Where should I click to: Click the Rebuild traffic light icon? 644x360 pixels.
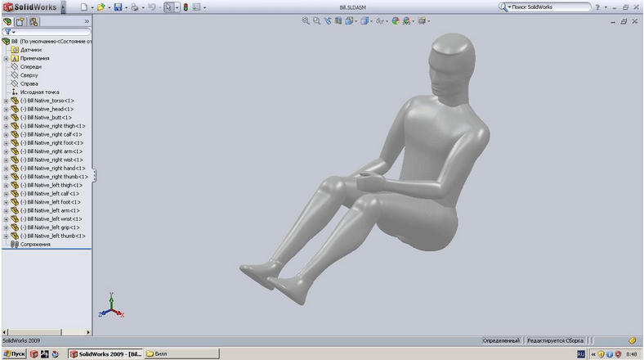coord(184,7)
